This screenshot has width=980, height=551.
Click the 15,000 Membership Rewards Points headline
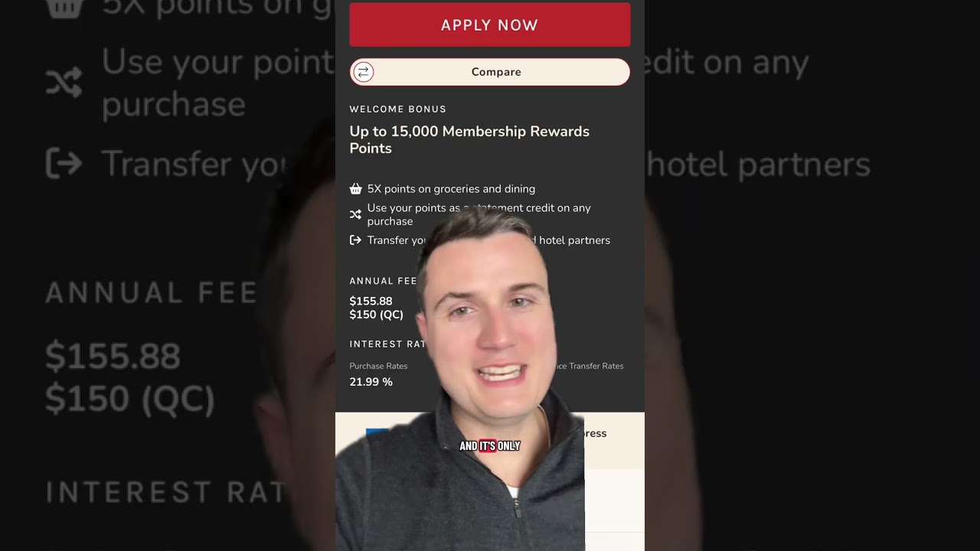(x=469, y=140)
